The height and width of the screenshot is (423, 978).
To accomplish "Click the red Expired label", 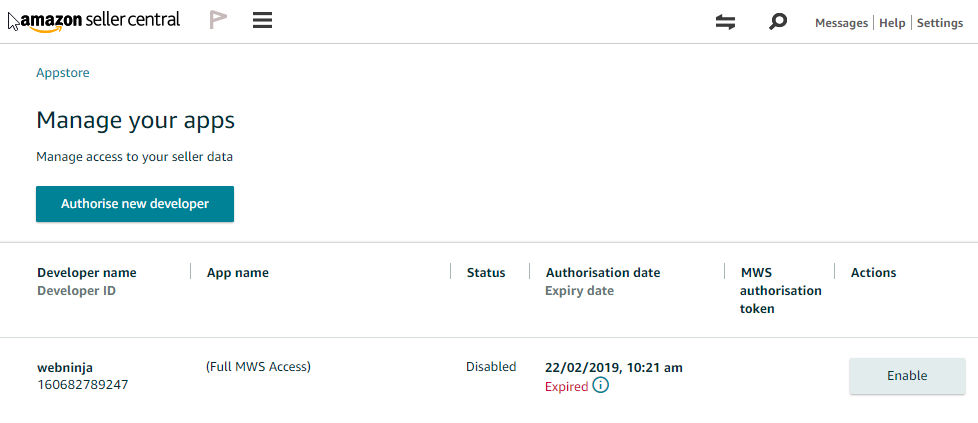I will [566, 387].
